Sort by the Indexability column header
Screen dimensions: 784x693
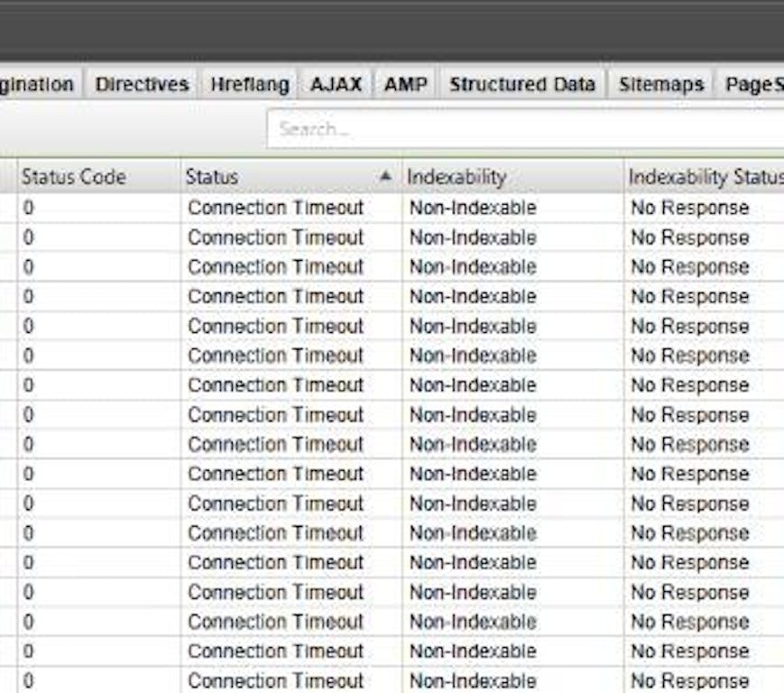pos(457,177)
